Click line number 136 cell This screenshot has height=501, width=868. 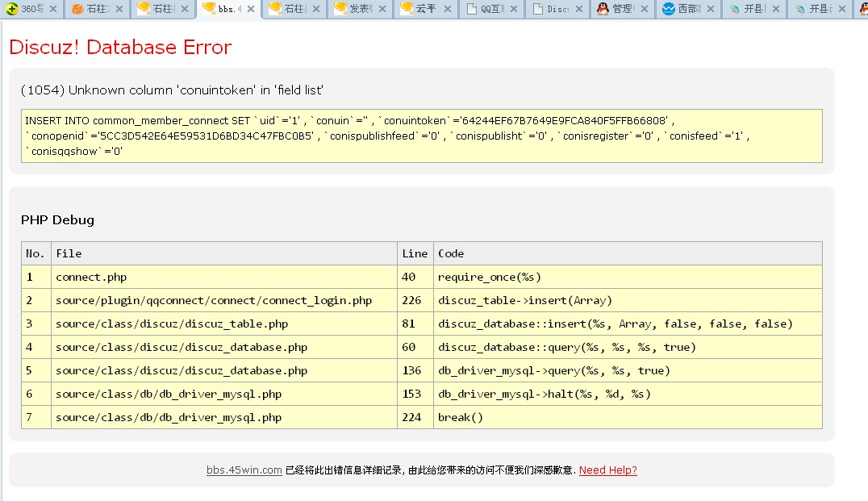click(415, 370)
